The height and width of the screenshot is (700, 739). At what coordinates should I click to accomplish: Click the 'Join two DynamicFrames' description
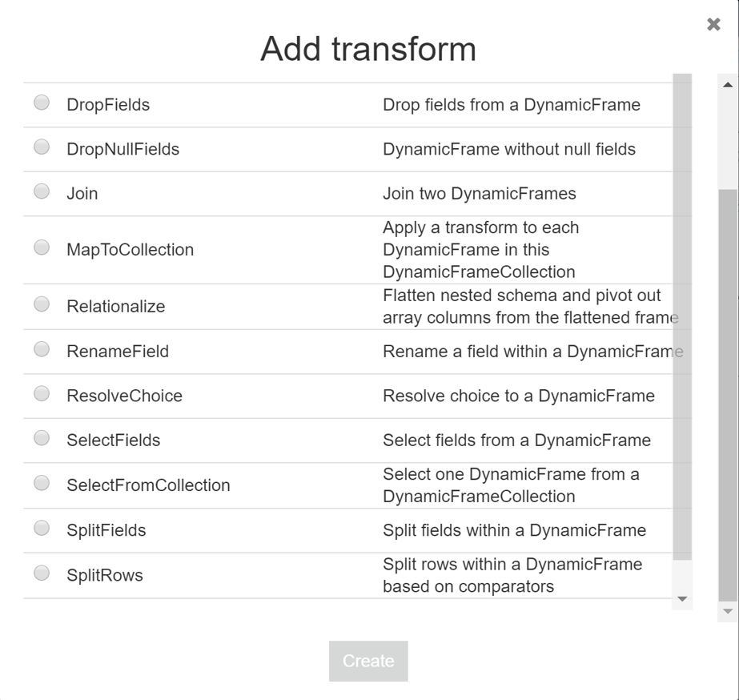point(479,194)
